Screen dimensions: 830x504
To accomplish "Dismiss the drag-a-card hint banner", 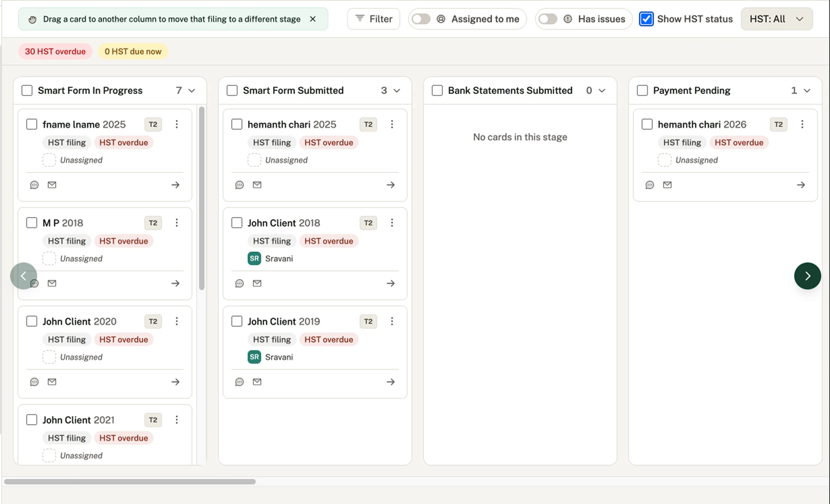I will tap(313, 19).
